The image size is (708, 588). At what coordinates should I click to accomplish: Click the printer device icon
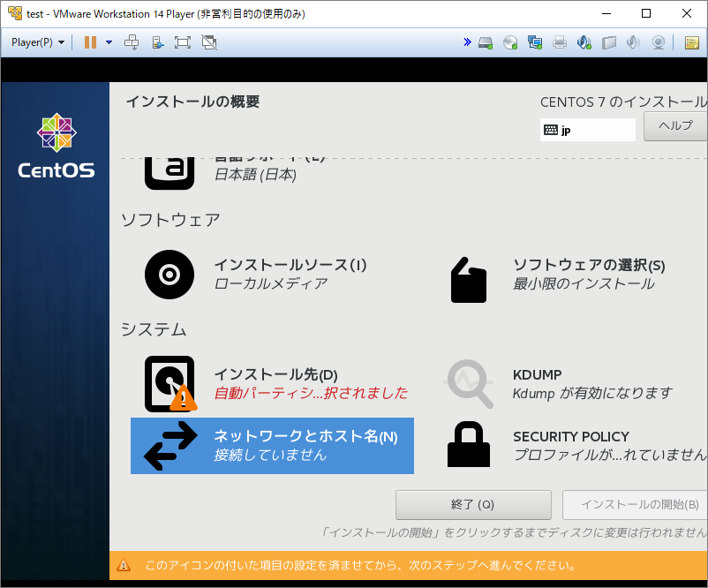tap(560, 43)
